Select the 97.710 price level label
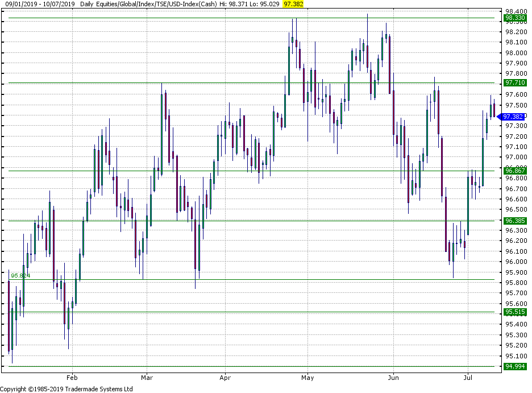This screenshot has height=393, width=532. (515, 83)
